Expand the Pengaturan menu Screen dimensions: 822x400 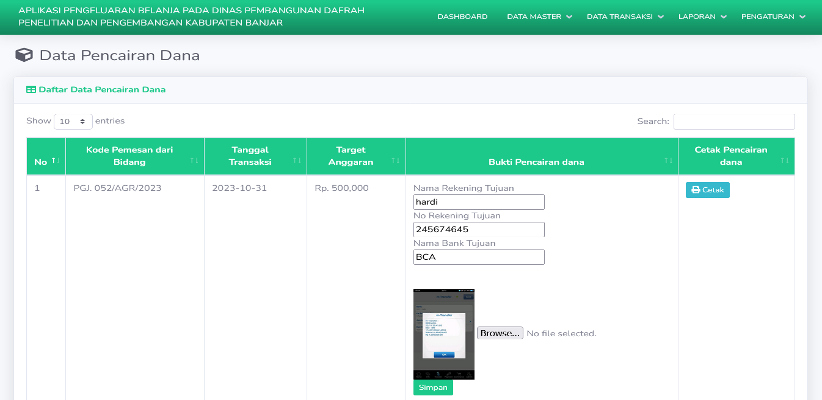coord(773,17)
